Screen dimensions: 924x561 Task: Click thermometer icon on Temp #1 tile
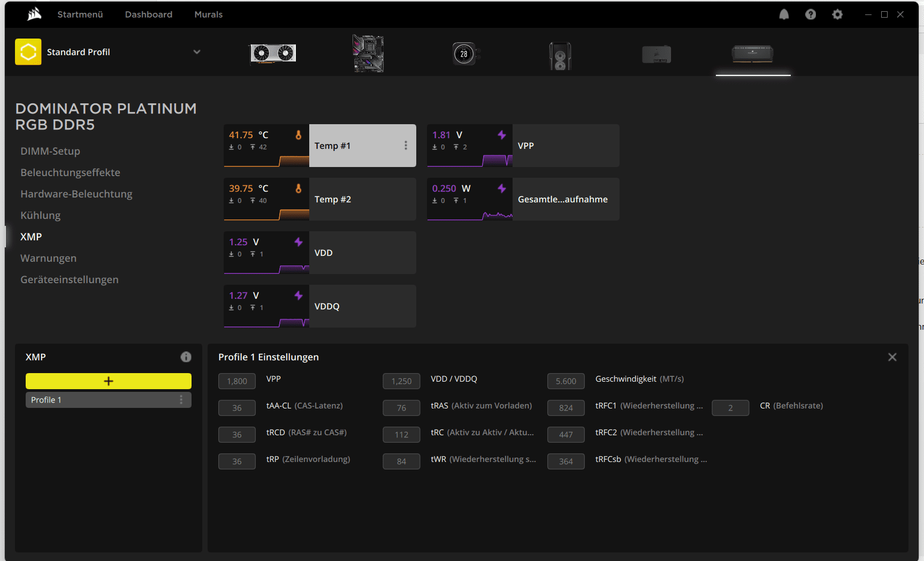pos(299,135)
